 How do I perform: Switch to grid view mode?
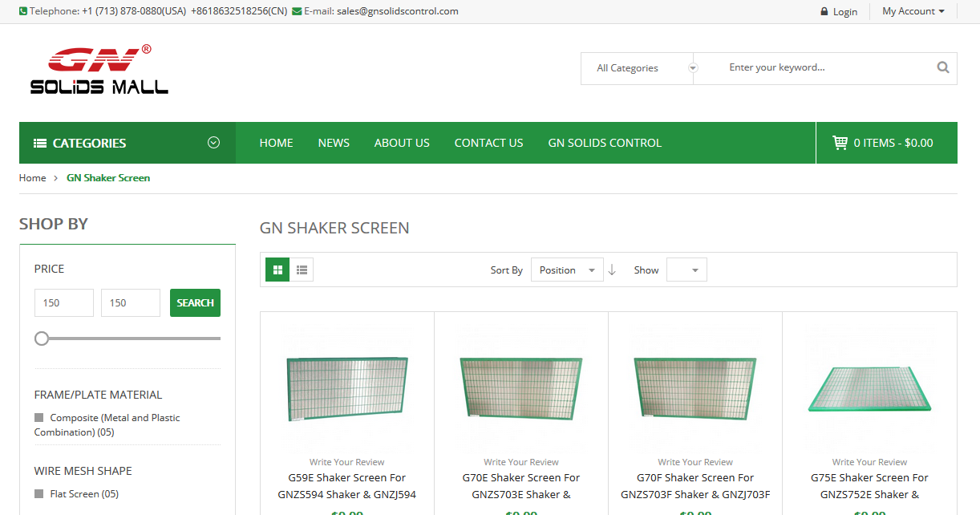(277, 270)
